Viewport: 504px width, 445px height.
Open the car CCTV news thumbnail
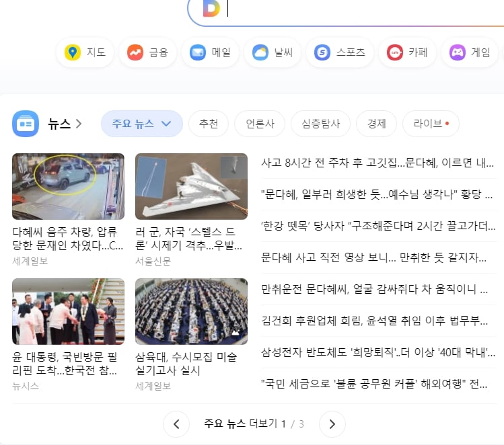tap(68, 187)
